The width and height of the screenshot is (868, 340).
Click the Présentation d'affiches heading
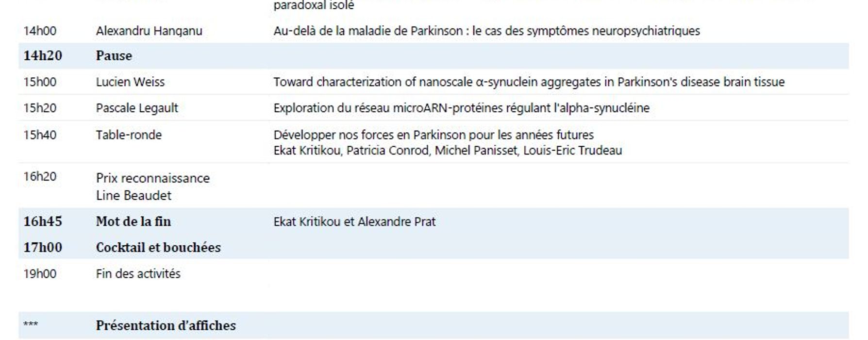166,325
